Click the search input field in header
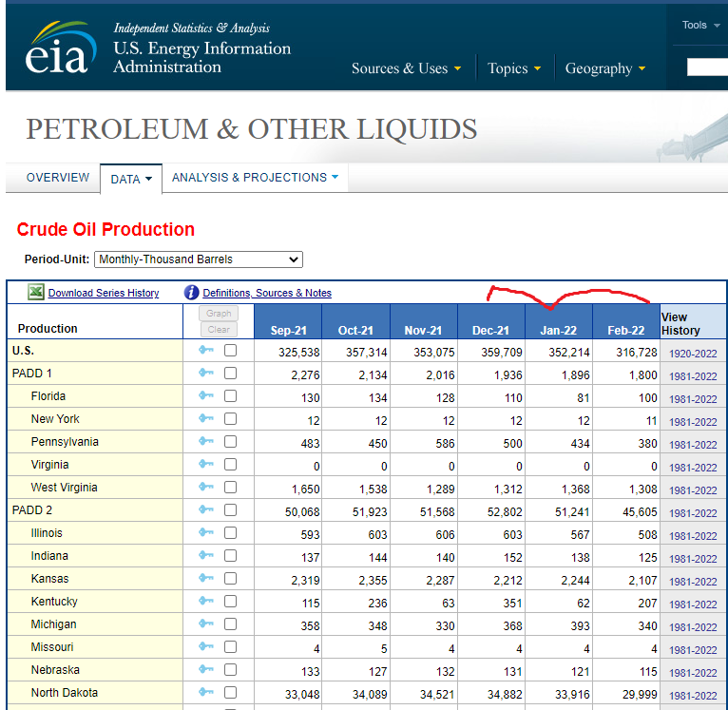This screenshot has width=728, height=710. [707, 67]
